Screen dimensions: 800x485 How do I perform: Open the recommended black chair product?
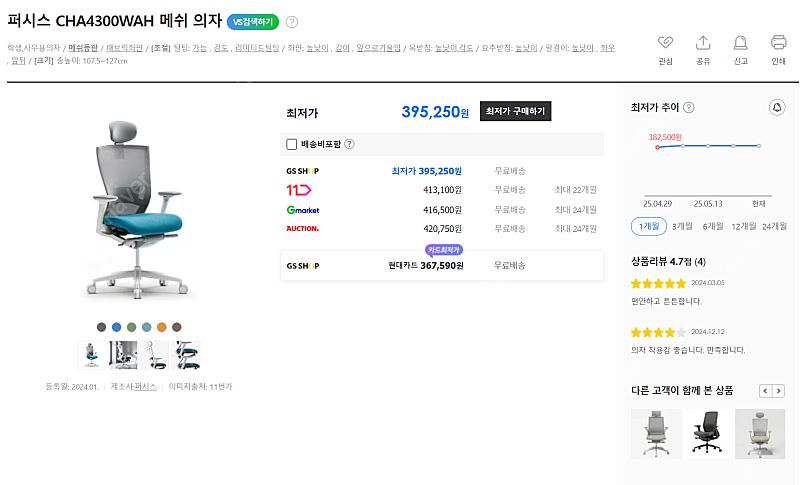click(x=708, y=434)
